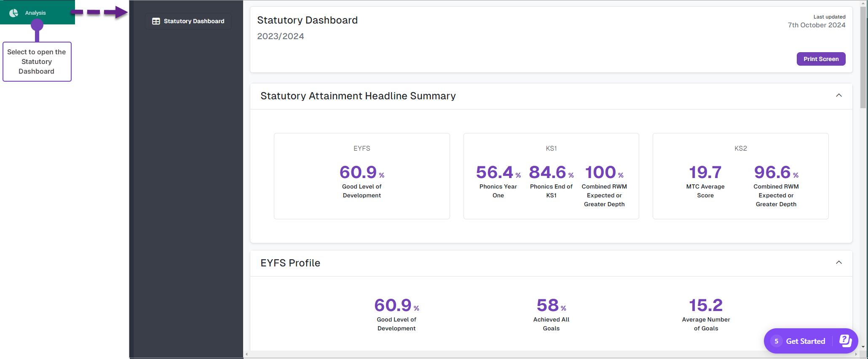Click the Statutory Dashboard table icon
Image resolution: width=868 pixels, height=359 pixels.
point(156,21)
